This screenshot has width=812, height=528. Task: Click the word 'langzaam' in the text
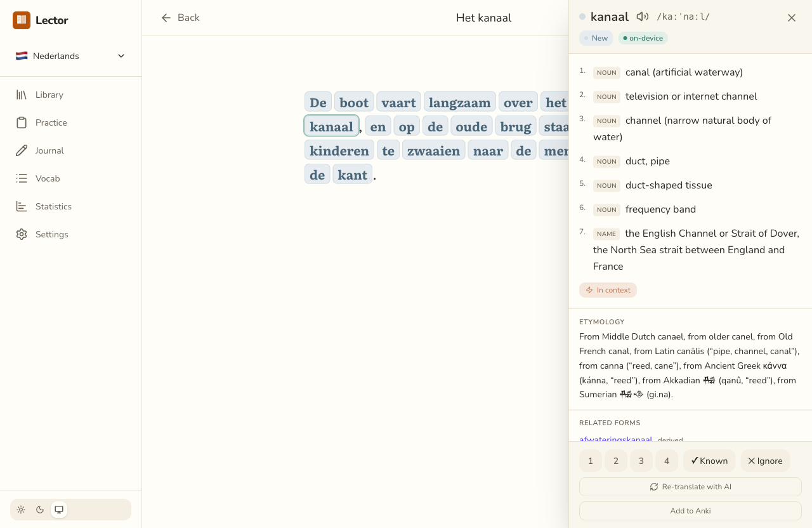click(460, 102)
